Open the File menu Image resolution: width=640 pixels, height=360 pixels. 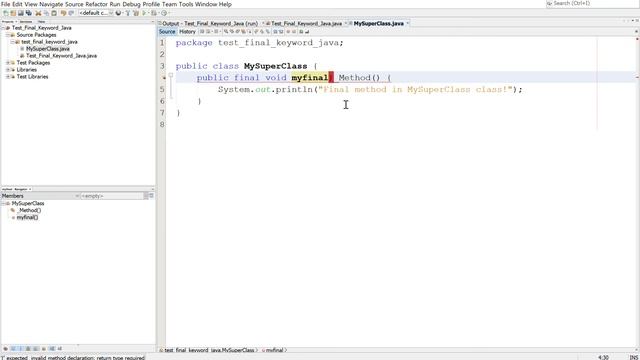pos(5,4)
